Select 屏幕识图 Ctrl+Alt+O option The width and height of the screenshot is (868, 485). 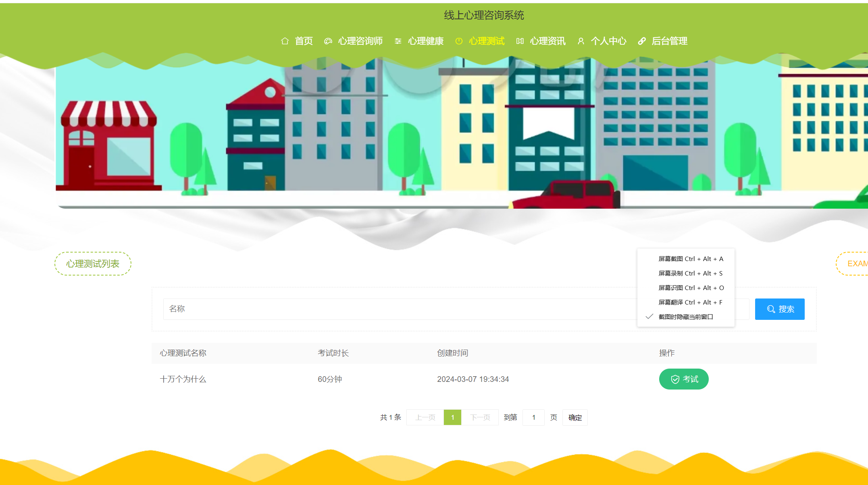(x=691, y=288)
